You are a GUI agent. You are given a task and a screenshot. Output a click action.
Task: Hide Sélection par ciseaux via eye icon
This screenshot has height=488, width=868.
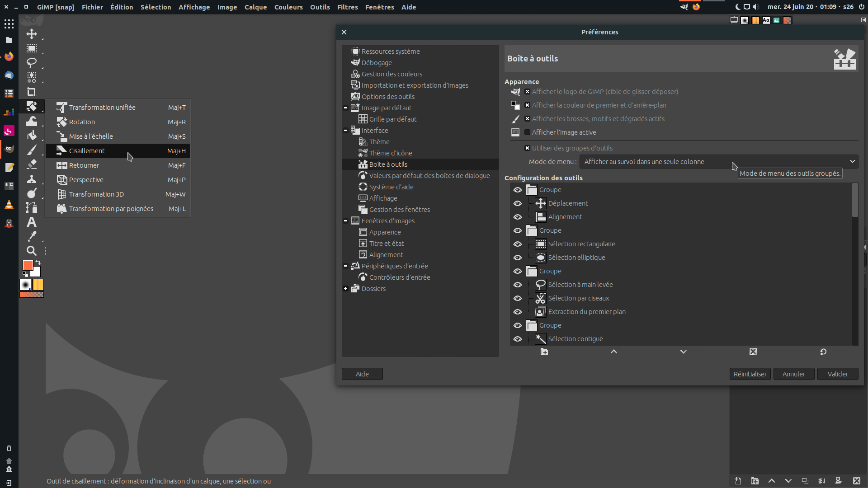(518, 298)
